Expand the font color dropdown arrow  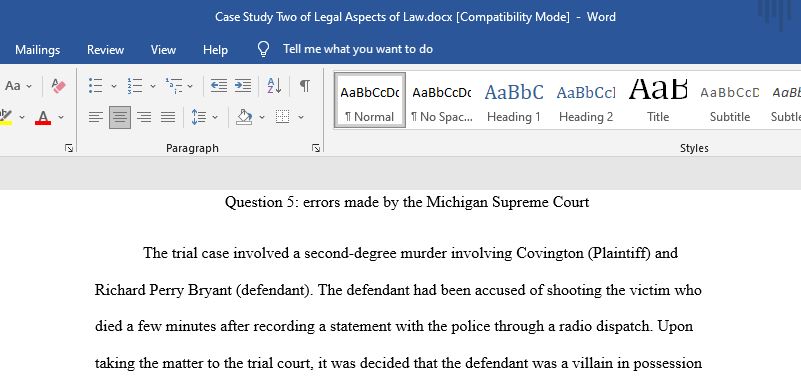click(x=61, y=117)
